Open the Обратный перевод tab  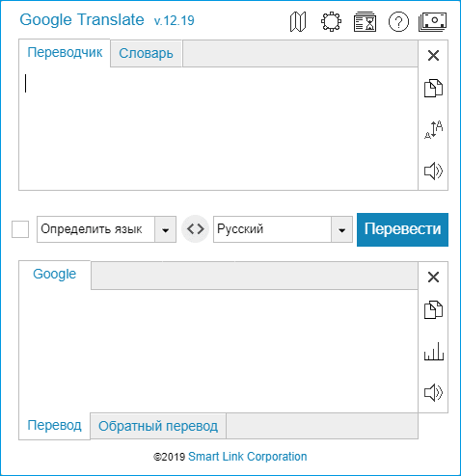pyautogui.click(x=158, y=426)
